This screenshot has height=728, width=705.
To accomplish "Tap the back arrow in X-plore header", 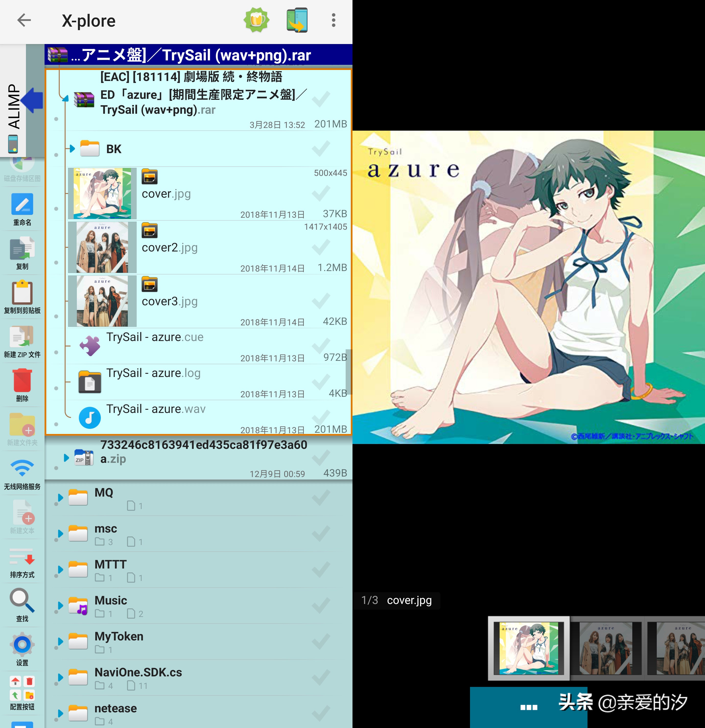I will coord(24,21).
